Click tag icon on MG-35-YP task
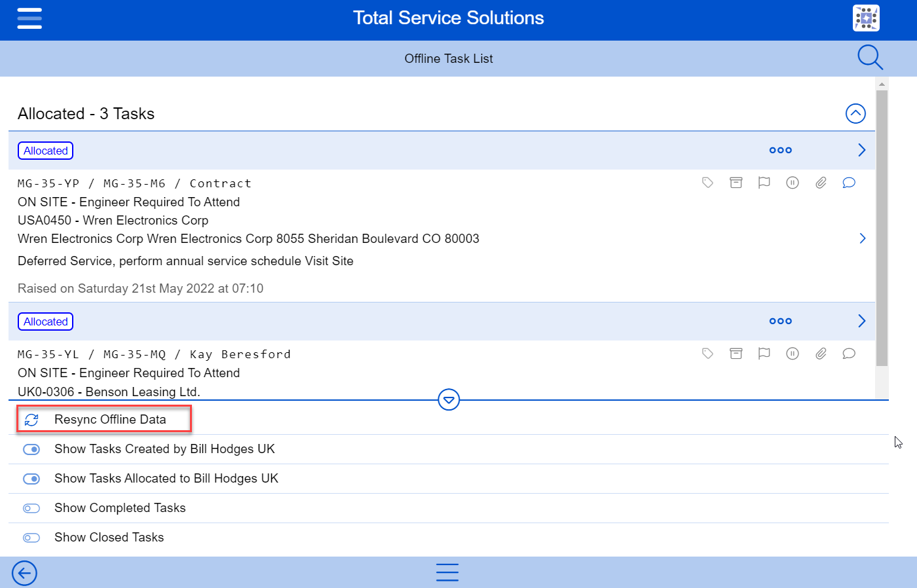 click(707, 183)
